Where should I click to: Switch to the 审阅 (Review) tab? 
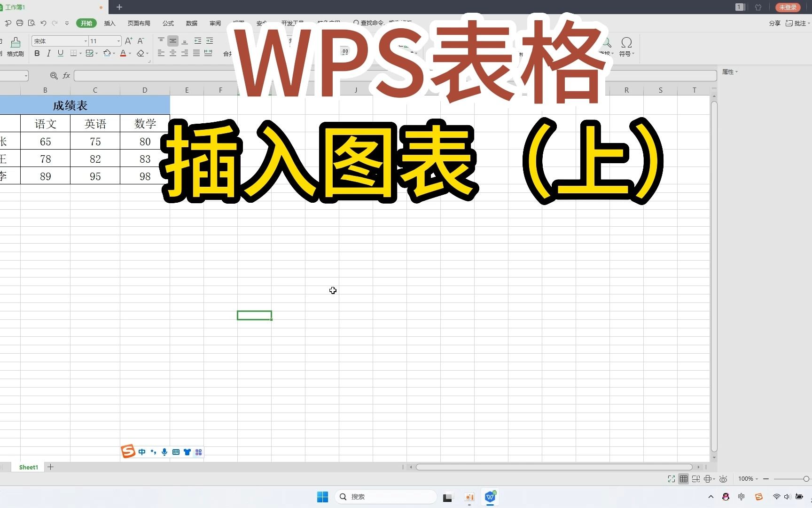(215, 23)
